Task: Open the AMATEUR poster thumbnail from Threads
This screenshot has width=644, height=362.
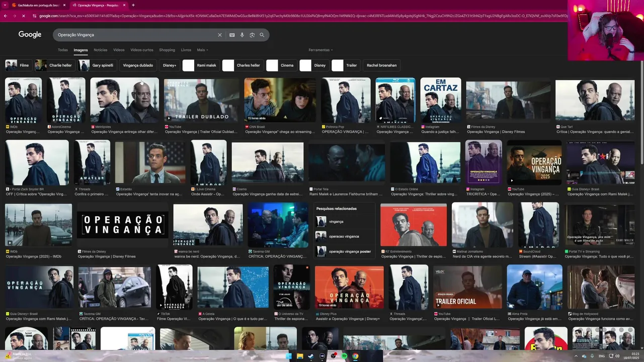Action: click(92, 163)
